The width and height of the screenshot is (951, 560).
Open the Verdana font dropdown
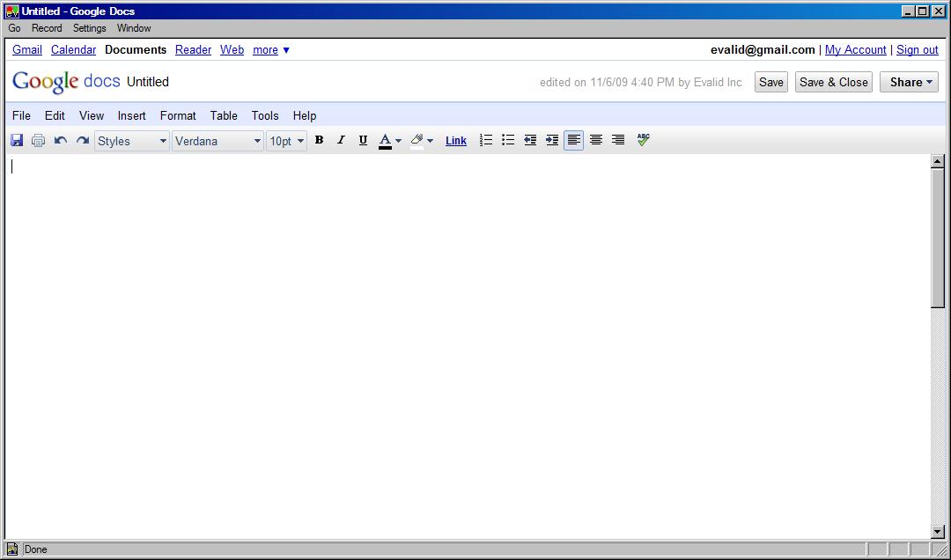pyautogui.click(x=217, y=142)
